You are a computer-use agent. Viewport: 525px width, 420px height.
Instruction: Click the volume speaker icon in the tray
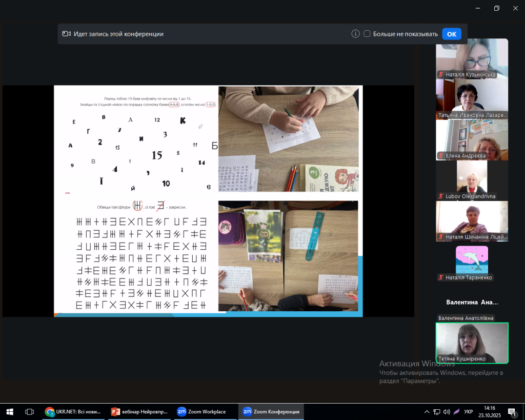(x=446, y=411)
